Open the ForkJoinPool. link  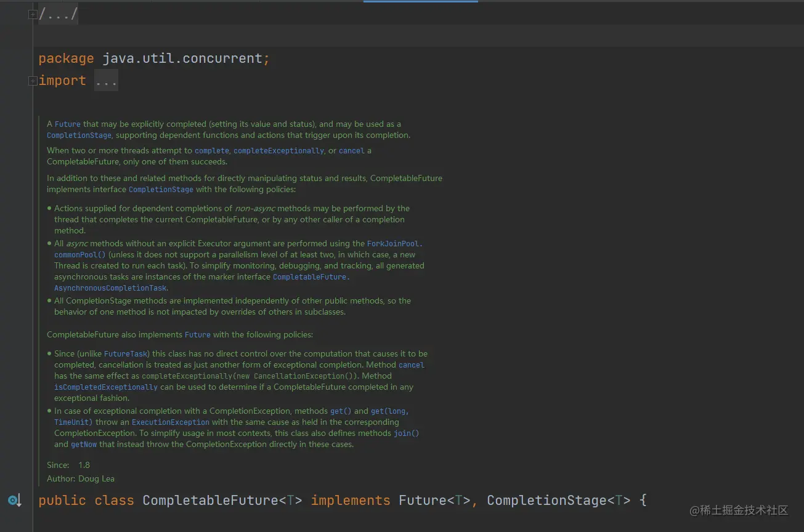point(395,244)
